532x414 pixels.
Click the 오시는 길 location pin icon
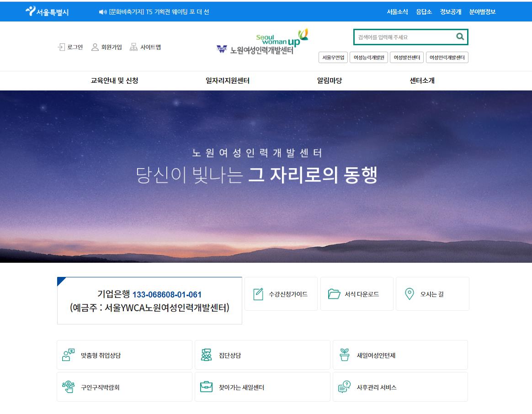coord(410,294)
